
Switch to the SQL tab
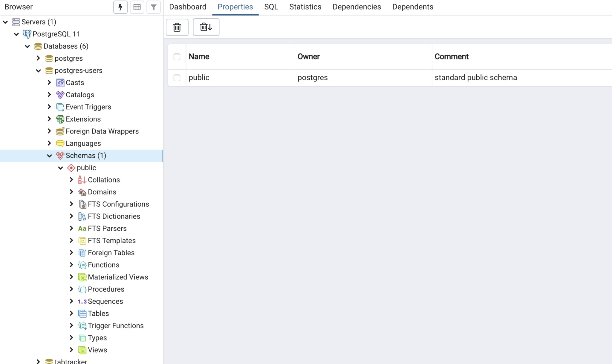pos(270,7)
